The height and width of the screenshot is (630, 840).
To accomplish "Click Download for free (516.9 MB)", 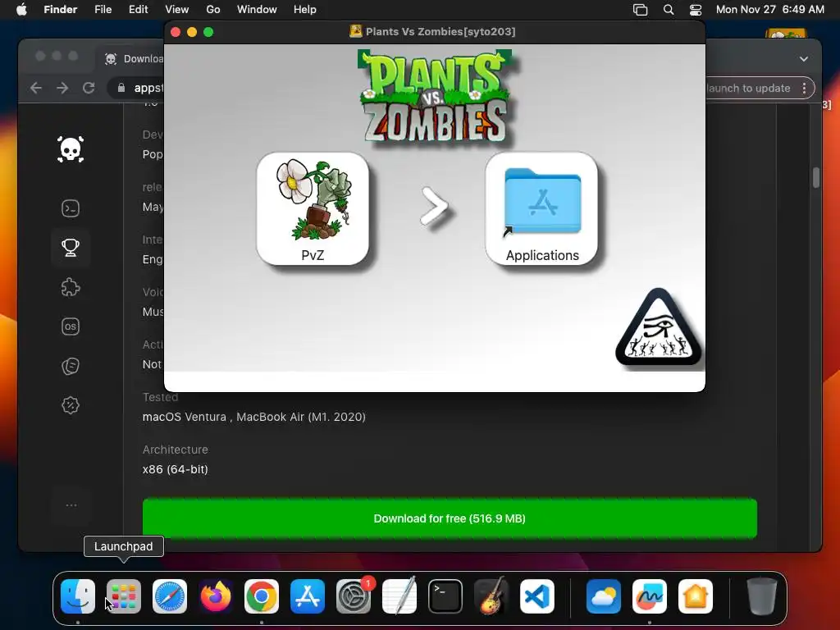I will [450, 518].
